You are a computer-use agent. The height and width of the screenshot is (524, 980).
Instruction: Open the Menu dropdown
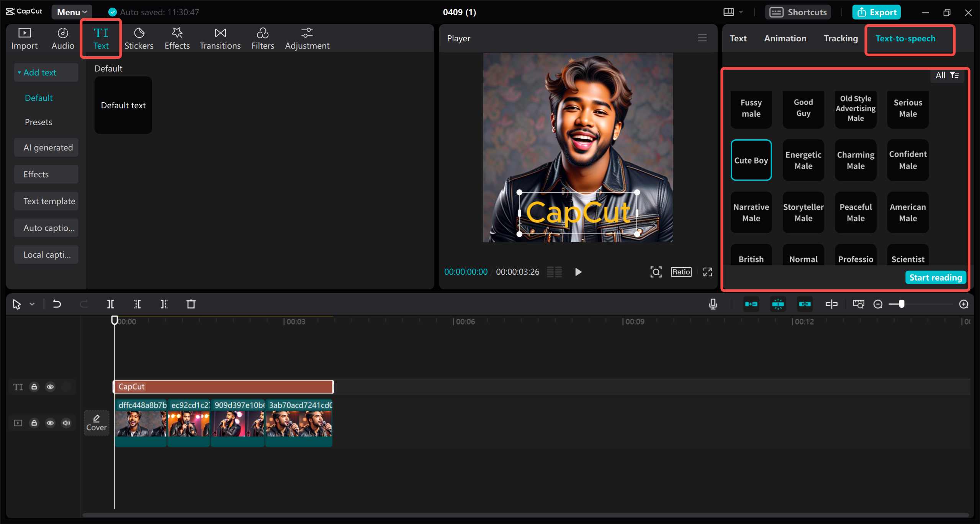[x=72, y=12]
